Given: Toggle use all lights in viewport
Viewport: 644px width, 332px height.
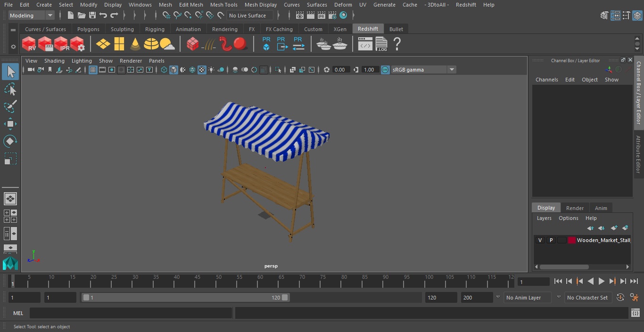Looking at the screenshot, I should pyautogui.click(x=211, y=70).
